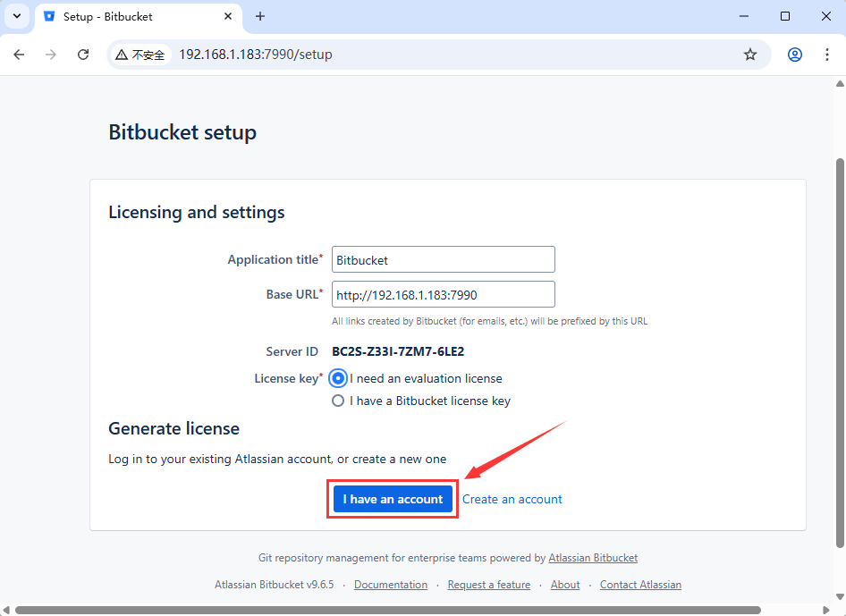The height and width of the screenshot is (616, 846).
Task: Maximize the browser window
Action: pyautogui.click(x=785, y=16)
